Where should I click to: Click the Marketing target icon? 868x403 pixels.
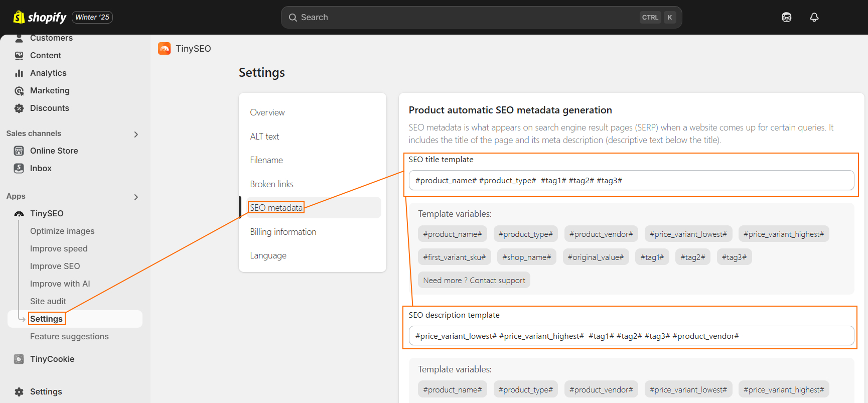[19, 90]
